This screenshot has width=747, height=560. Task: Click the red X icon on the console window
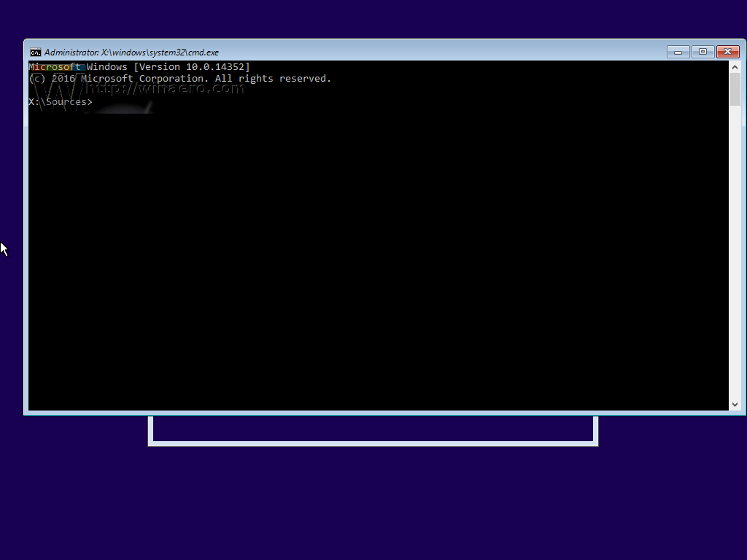click(728, 52)
